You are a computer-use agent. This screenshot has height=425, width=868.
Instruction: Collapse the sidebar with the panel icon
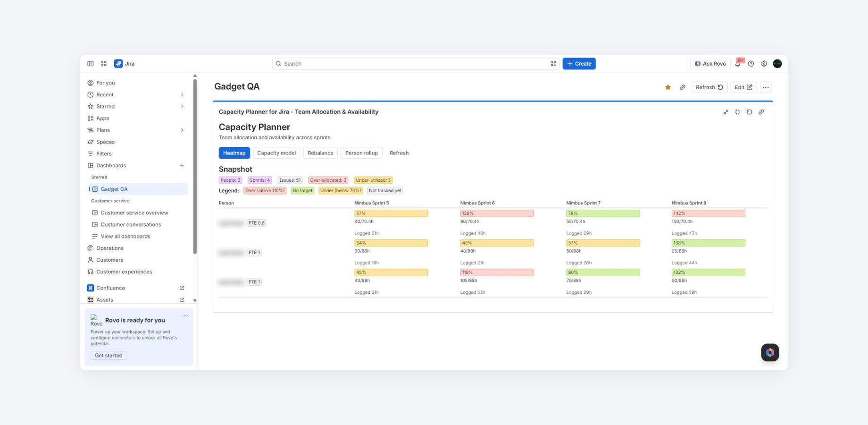(90, 64)
